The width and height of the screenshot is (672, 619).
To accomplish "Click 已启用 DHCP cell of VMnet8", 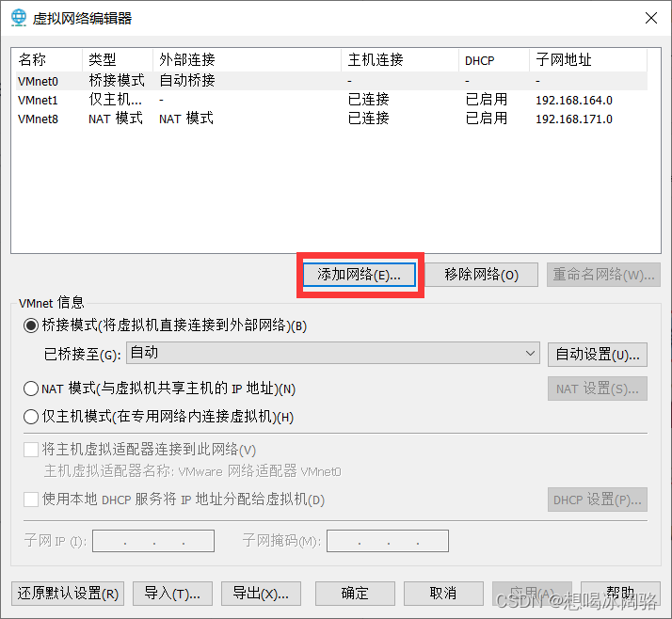I will pyautogui.click(x=487, y=119).
